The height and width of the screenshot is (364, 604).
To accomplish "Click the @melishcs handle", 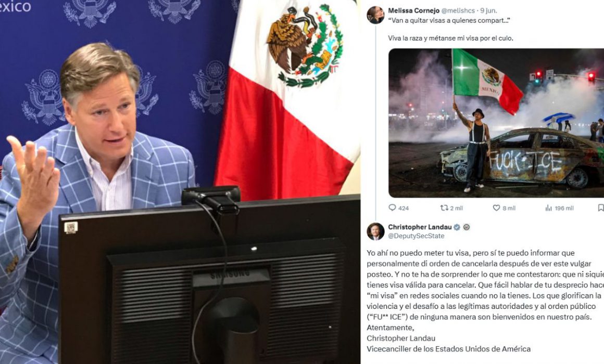I will [458, 10].
